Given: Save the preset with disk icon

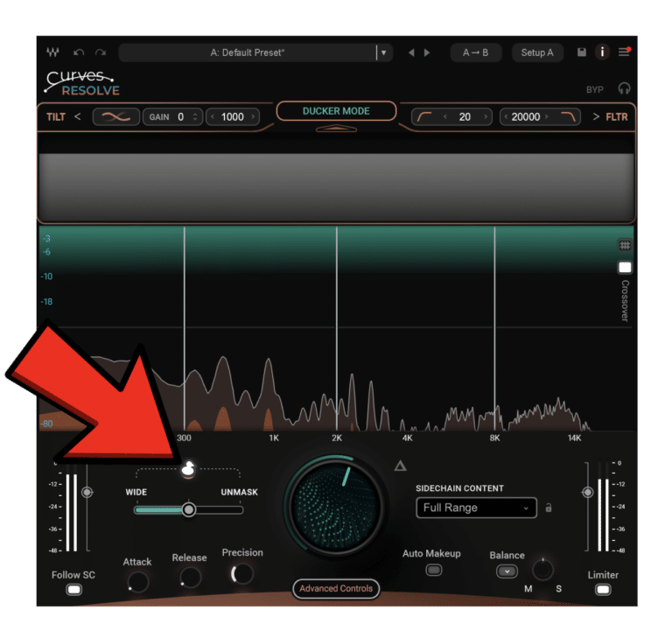Looking at the screenshot, I should click(x=582, y=53).
